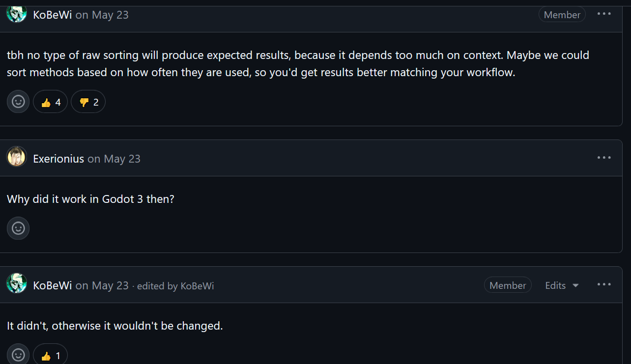This screenshot has height=364, width=631.
Task: Click KoBeWi's avatar on the edited comment
Action: (16, 283)
